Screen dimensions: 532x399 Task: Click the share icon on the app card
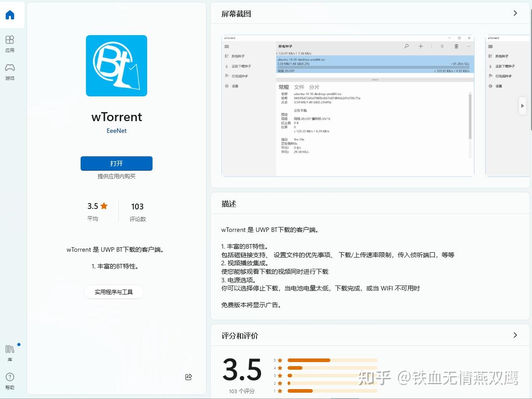[x=189, y=377]
